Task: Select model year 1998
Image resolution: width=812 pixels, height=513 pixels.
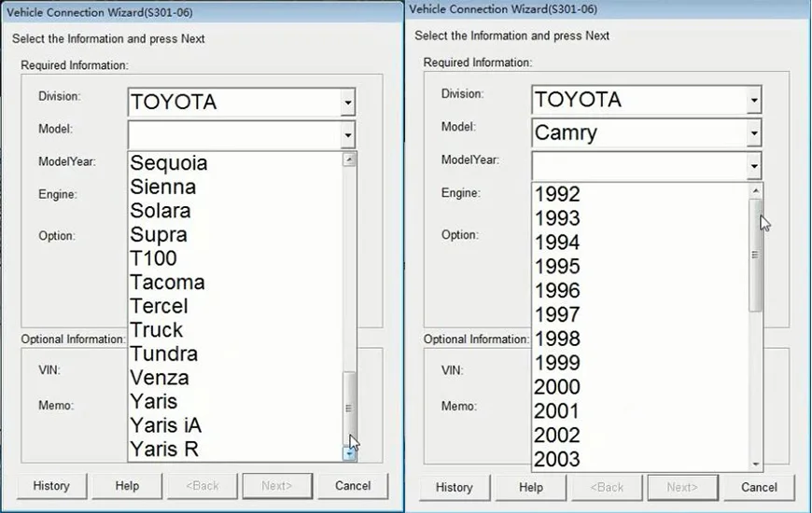Action: point(640,340)
